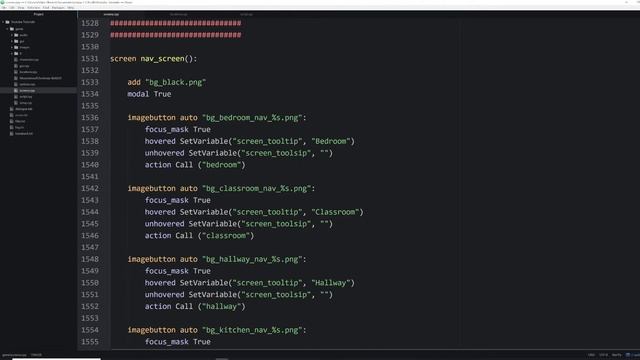The height and width of the screenshot is (360, 640).
Task: Click line number 1542 in the gutter
Action: tap(90, 189)
